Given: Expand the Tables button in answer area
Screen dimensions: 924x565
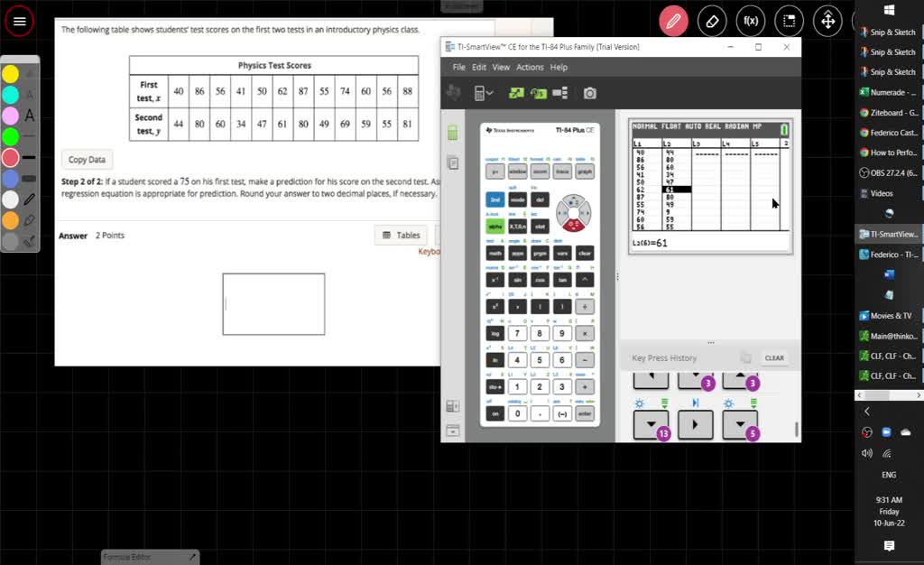Looking at the screenshot, I should 402,236.
